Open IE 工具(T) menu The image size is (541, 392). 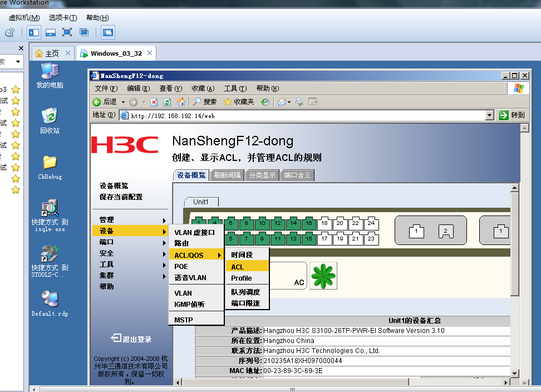[235, 89]
